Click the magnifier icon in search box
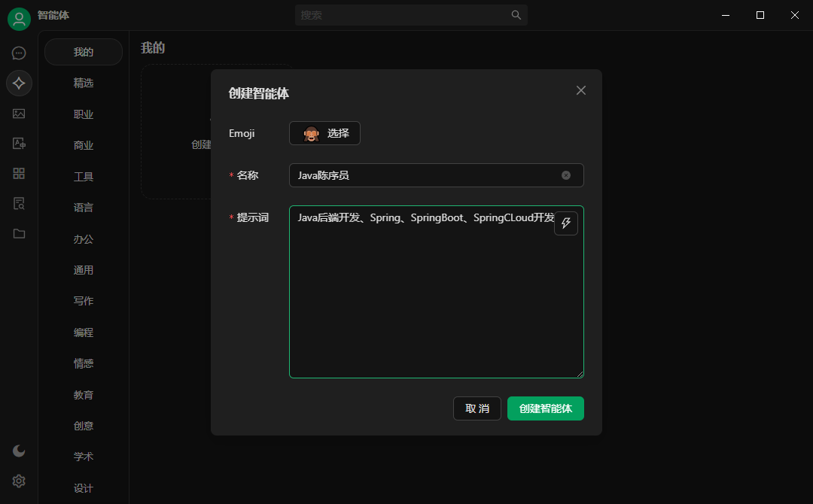813x504 pixels. [x=516, y=15]
